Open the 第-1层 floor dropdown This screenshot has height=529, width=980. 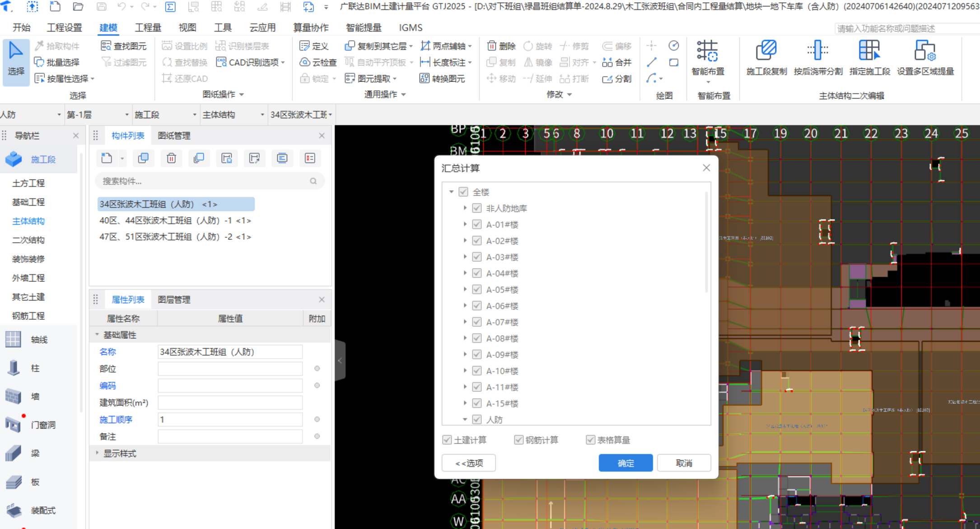pos(98,115)
